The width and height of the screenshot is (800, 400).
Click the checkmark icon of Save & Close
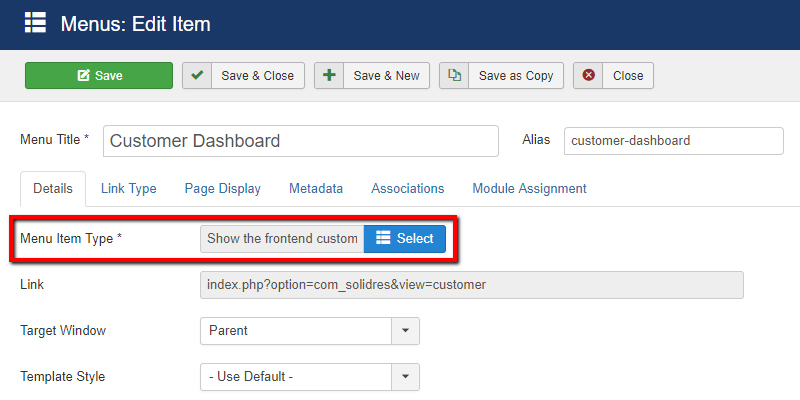click(197, 76)
